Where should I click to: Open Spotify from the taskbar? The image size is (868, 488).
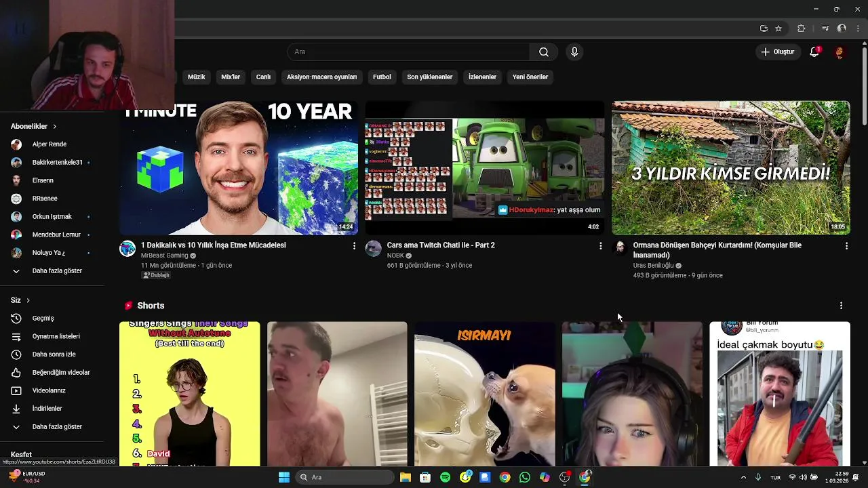[x=445, y=477]
